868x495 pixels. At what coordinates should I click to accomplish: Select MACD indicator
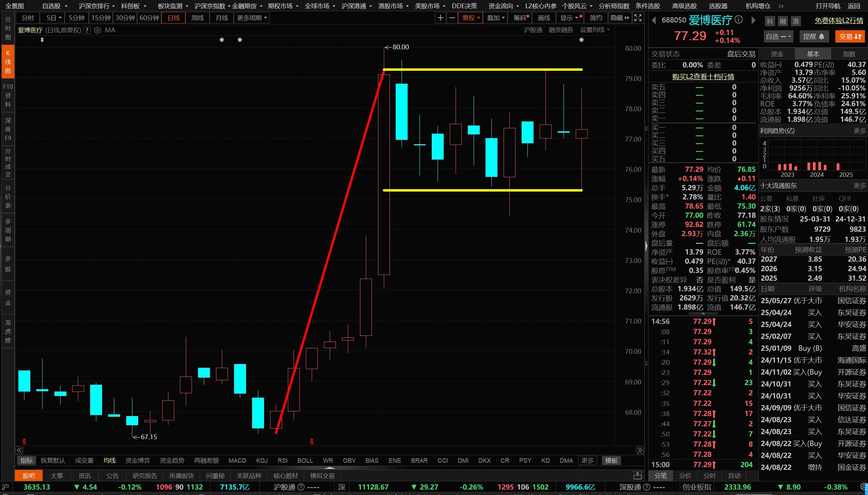[x=237, y=460]
